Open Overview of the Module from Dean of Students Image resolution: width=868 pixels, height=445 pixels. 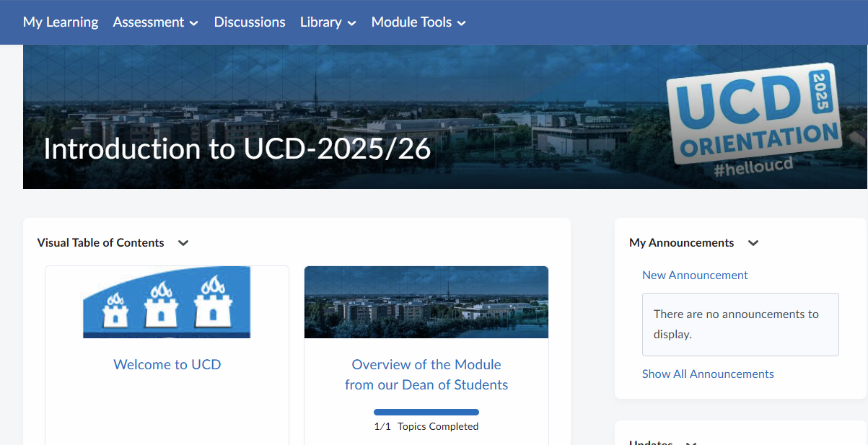426,374
